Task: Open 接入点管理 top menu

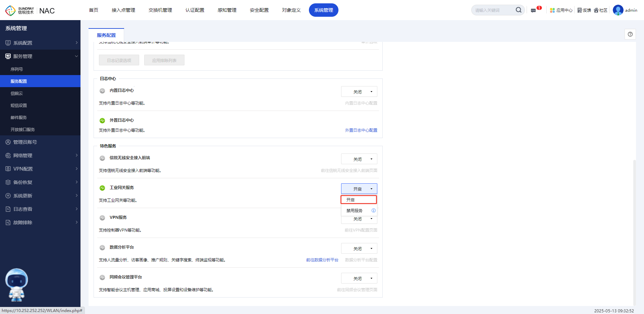Action: tap(123, 10)
